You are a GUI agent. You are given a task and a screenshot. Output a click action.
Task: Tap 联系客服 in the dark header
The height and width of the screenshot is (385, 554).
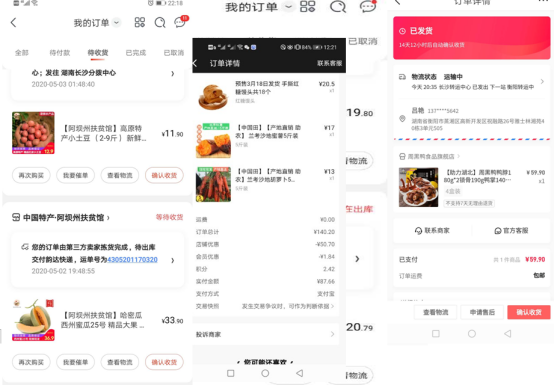[329, 63]
